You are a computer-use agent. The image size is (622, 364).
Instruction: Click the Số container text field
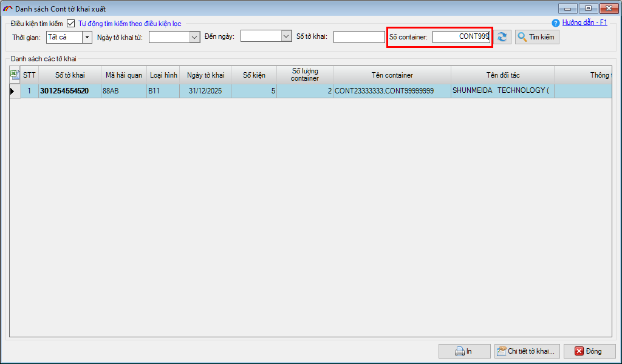pos(461,37)
